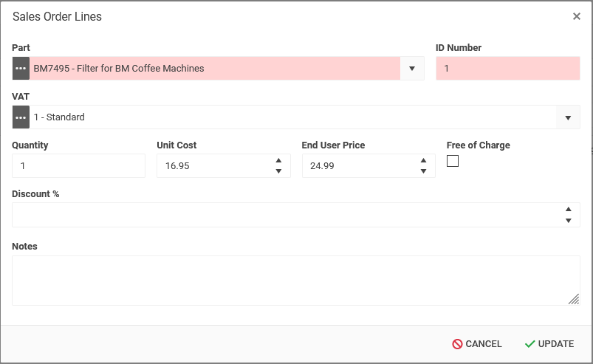
Task: Click inside the Notes text area
Action: (x=288, y=280)
